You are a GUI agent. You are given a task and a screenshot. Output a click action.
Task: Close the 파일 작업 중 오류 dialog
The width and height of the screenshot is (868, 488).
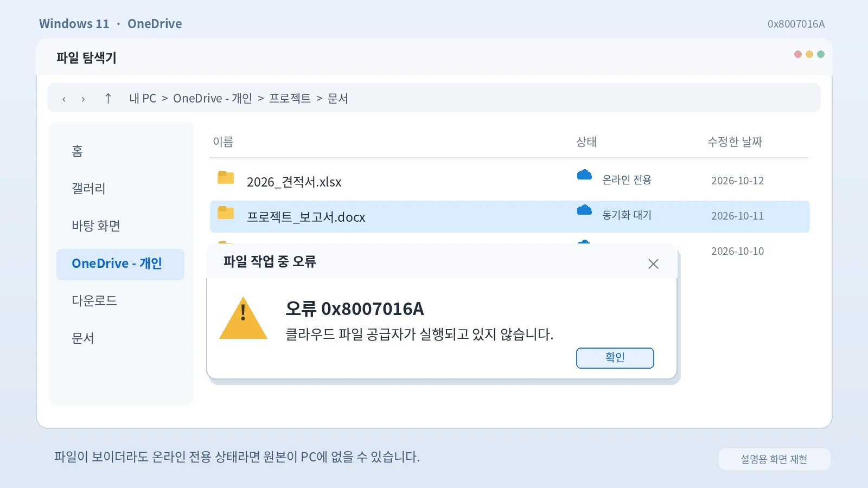coord(653,264)
